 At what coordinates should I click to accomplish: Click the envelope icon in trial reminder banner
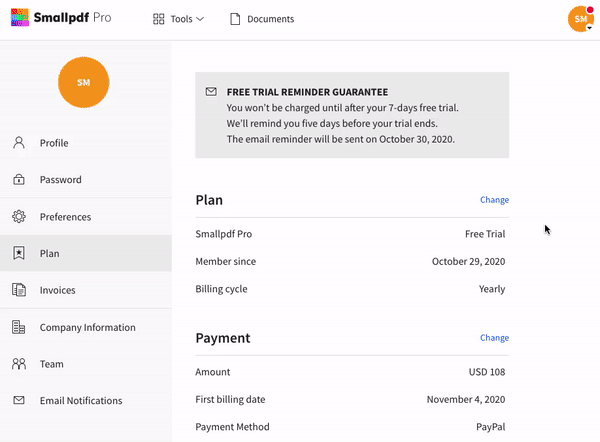click(x=211, y=92)
